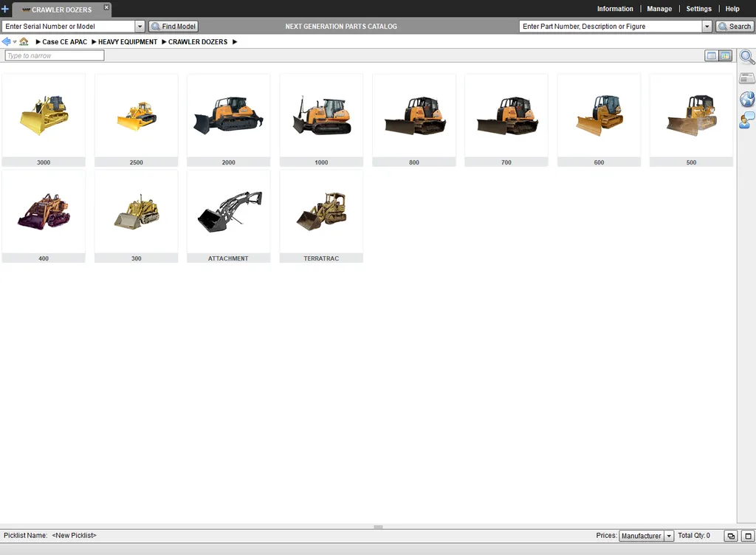Switch to thumbnail grid view icon
This screenshot has width=756, height=555.
pos(725,56)
